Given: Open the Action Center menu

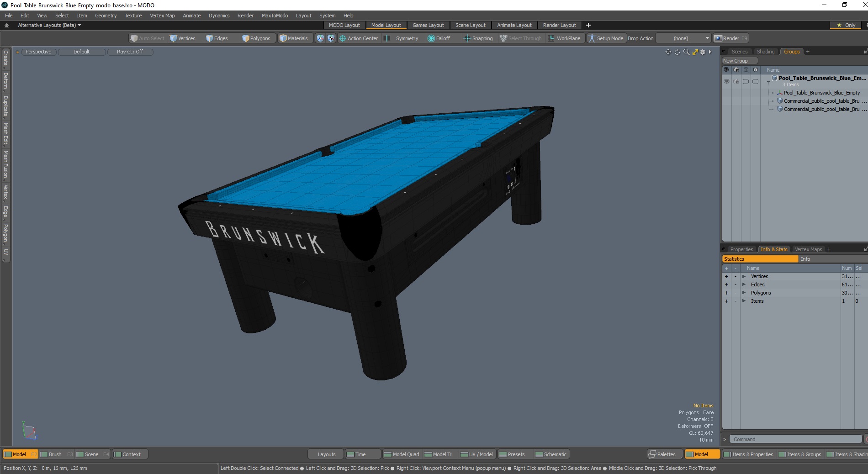Looking at the screenshot, I should (x=359, y=38).
